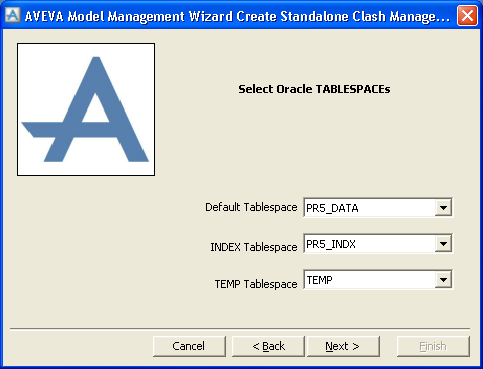Expand the INDEX Tablespace dropdown arrow
The width and height of the screenshot is (483, 369).
pyautogui.click(x=443, y=244)
